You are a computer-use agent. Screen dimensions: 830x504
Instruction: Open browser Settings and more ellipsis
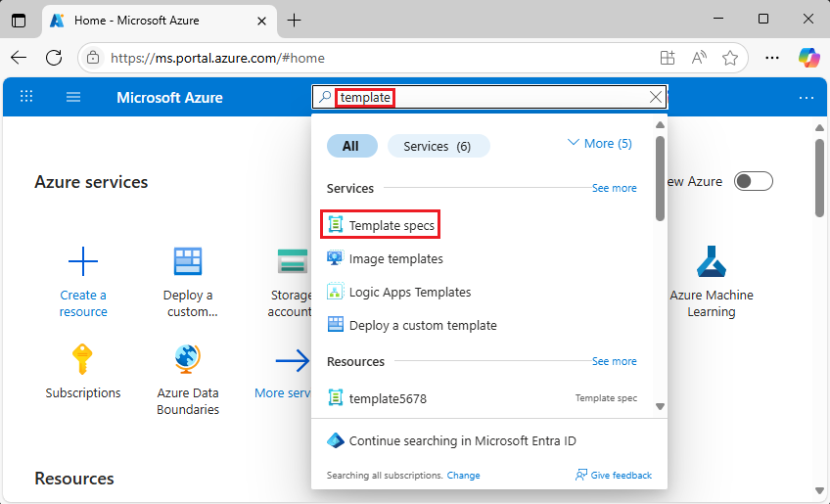[772, 58]
